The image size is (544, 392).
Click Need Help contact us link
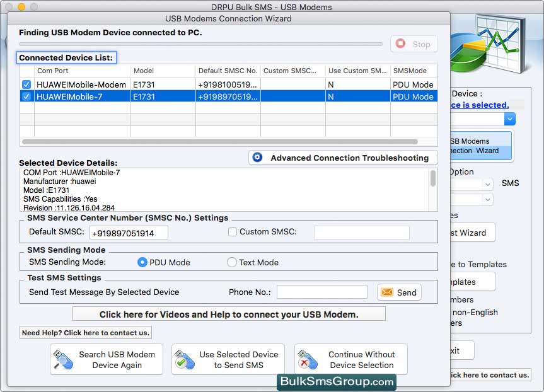(86, 333)
